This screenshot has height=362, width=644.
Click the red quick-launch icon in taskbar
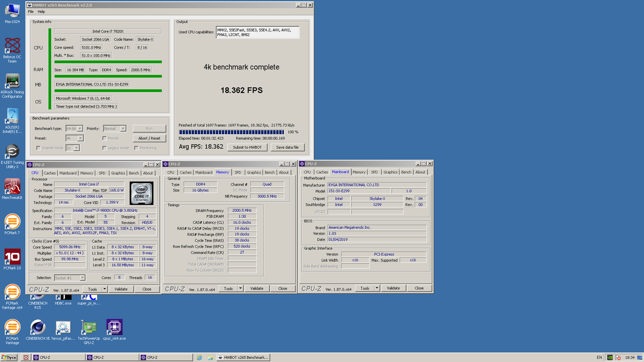click(26, 358)
